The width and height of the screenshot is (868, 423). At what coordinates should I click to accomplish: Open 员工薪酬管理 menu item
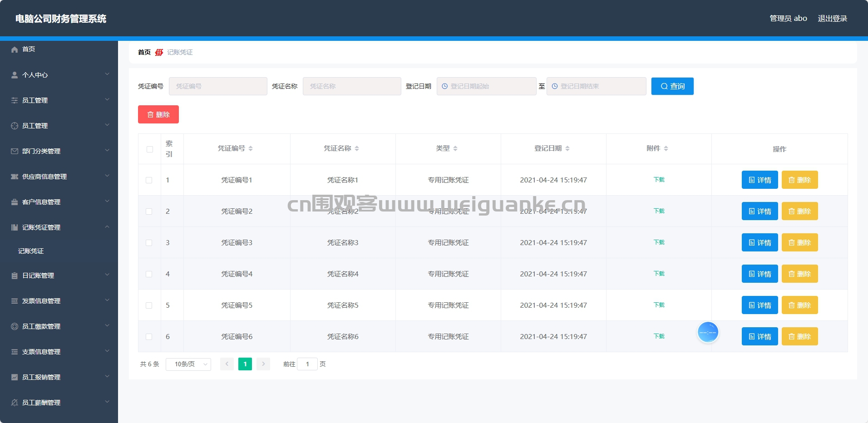click(59, 403)
